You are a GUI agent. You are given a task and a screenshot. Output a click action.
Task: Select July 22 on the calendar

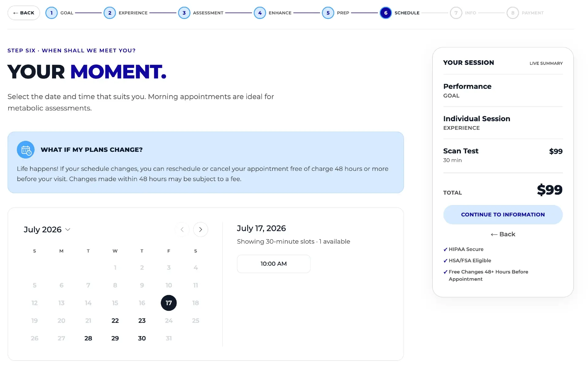(x=115, y=321)
